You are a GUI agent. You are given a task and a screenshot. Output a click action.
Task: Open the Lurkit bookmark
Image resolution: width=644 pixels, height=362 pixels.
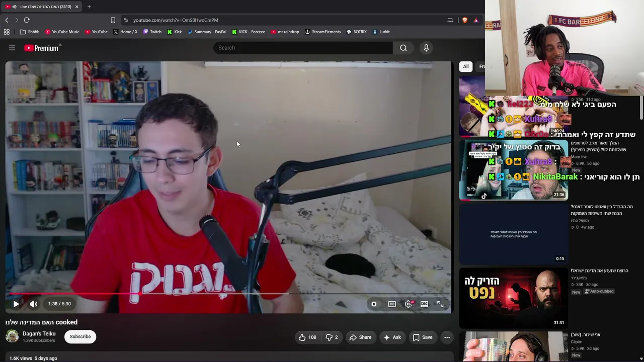pyautogui.click(x=381, y=32)
